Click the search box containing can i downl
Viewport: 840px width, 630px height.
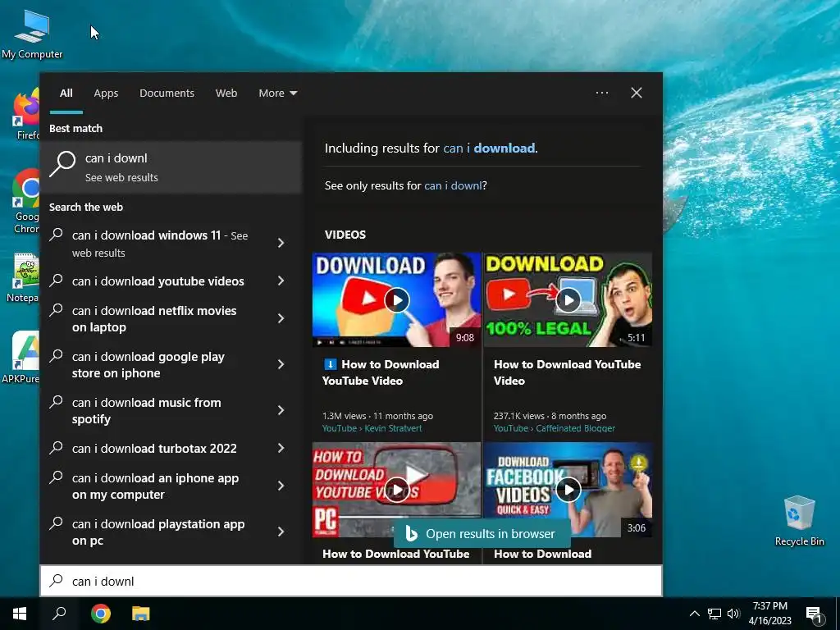351,582
